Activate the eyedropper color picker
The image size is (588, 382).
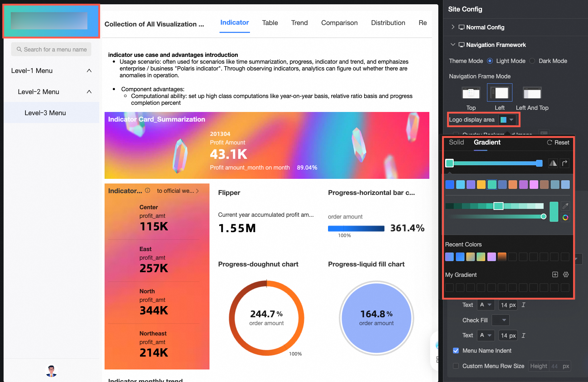click(565, 206)
